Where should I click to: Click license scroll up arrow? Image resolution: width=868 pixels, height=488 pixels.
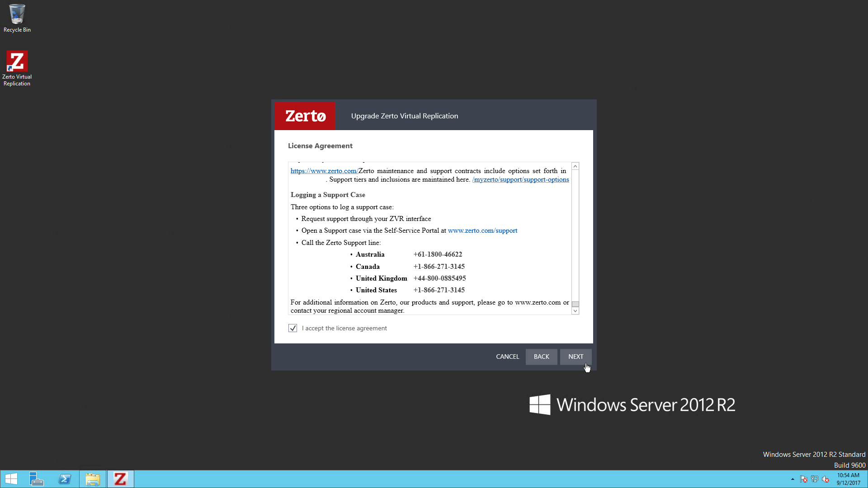575,166
